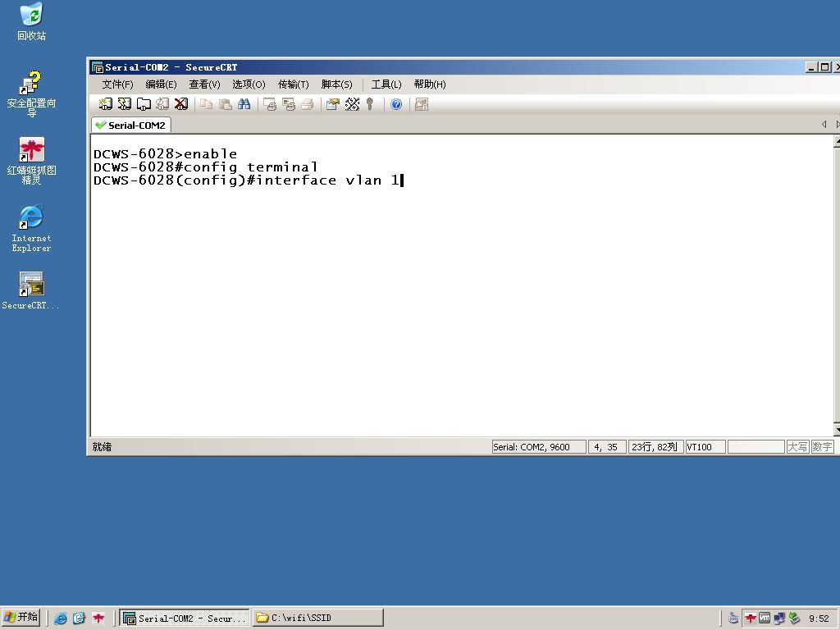Click the red dragonfly system tray icon
This screenshot has width=840, height=630.
(x=750, y=619)
